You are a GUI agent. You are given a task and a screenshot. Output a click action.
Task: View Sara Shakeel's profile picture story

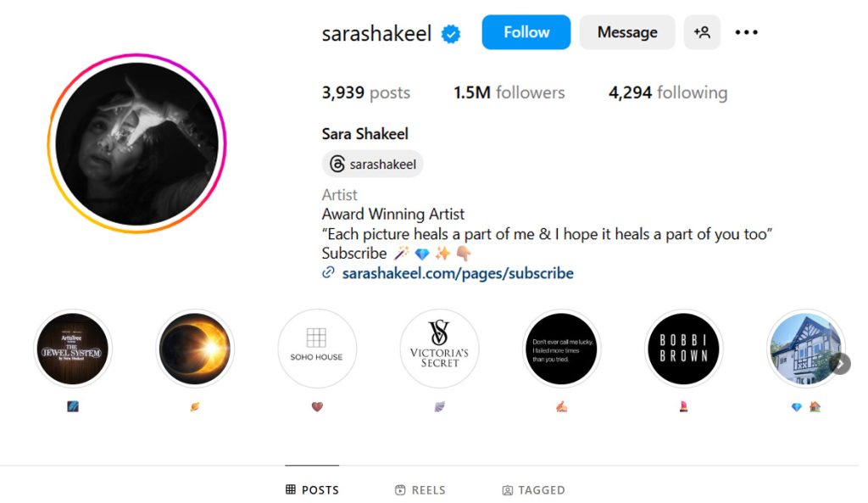136,143
